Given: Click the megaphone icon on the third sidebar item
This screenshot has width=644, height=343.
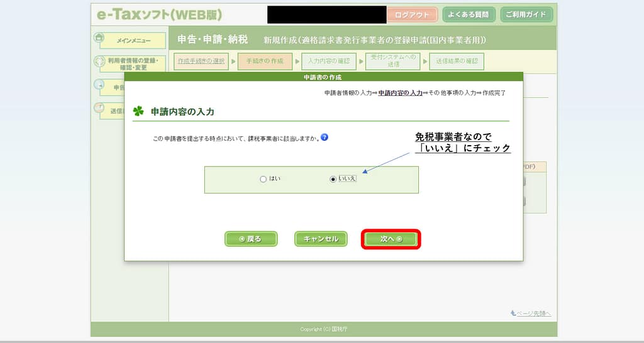Looking at the screenshot, I should [x=99, y=84].
